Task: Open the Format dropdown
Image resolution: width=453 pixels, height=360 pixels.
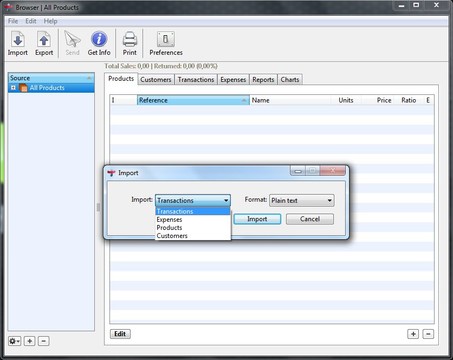Action: tap(302, 200)
